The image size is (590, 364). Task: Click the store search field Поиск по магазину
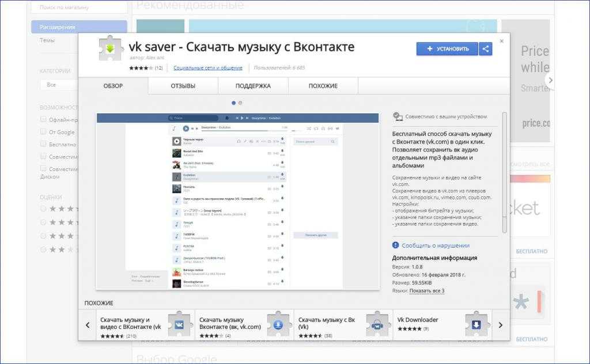point(79,7)
